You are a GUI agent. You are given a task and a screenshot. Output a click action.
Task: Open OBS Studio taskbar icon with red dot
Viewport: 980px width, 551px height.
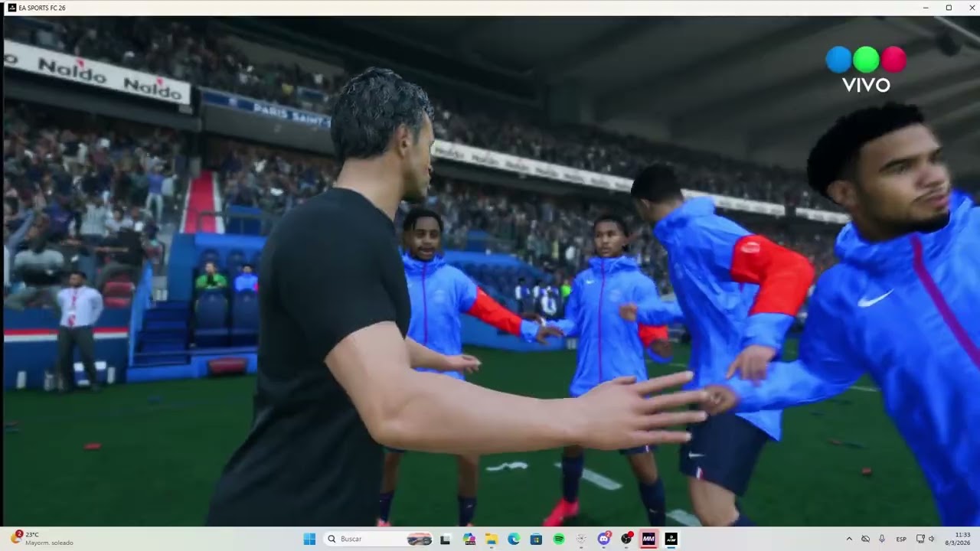[x=627, y=538]
